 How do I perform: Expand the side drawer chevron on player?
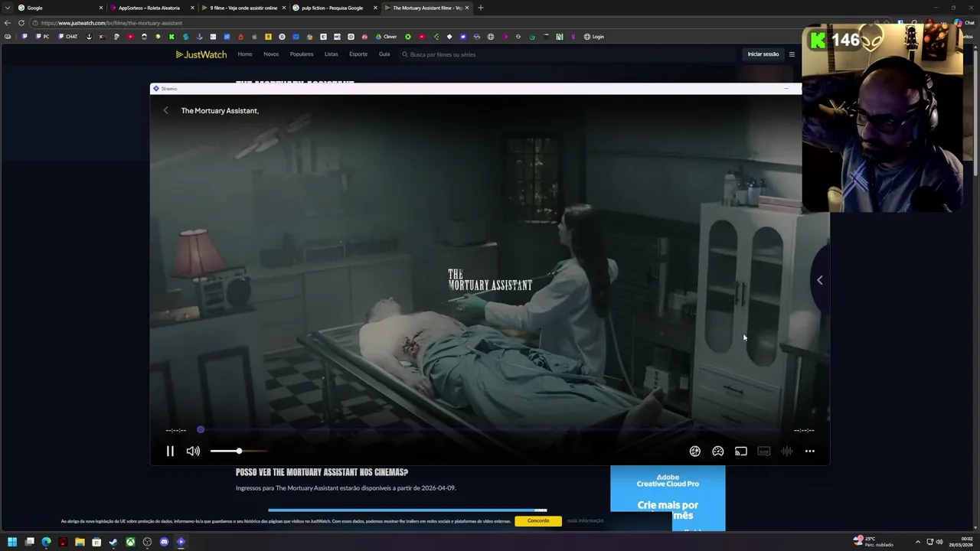coord(820,280)
